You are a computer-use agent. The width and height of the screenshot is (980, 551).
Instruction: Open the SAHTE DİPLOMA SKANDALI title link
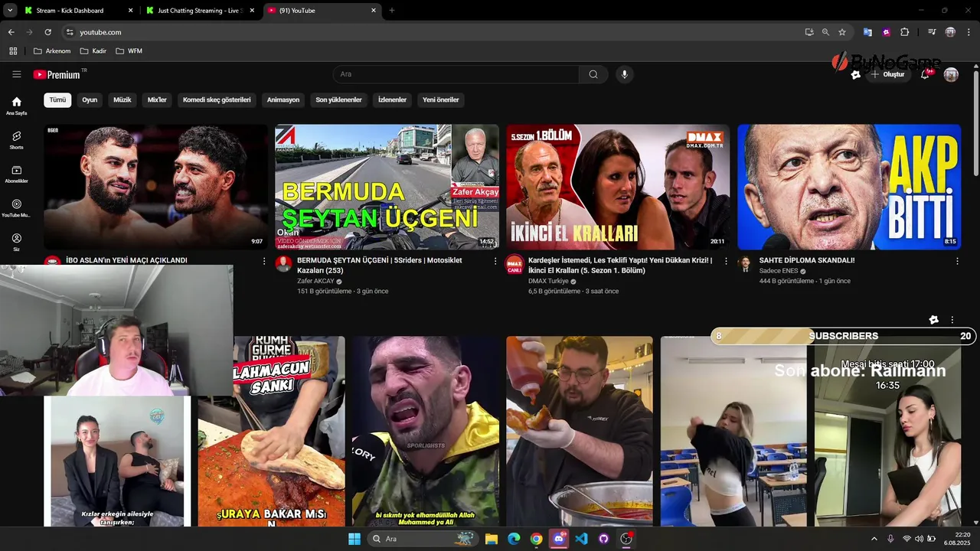coord(807,260)
